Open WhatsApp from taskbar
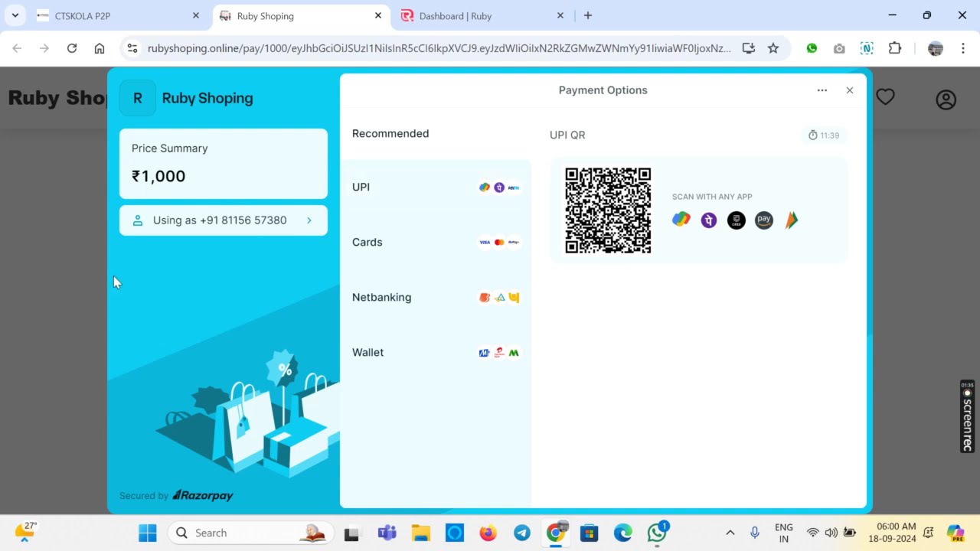 coord(657,533)
